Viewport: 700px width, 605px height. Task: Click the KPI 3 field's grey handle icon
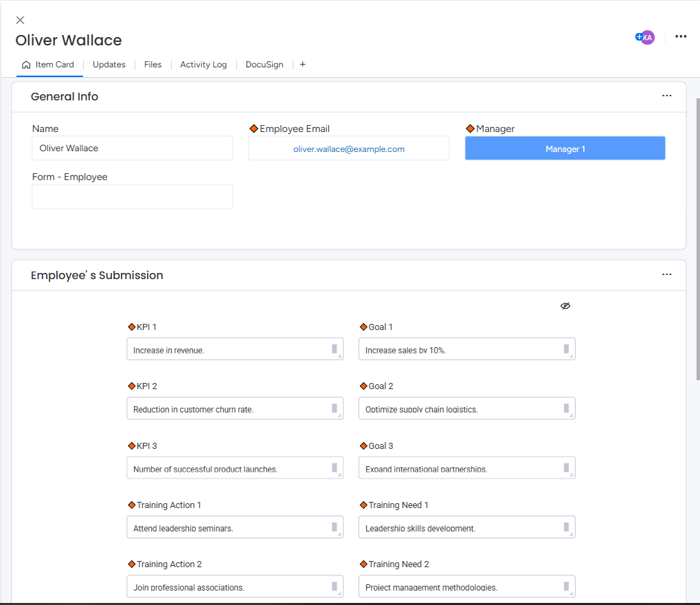pyautogui.click(x=335, y=467)
